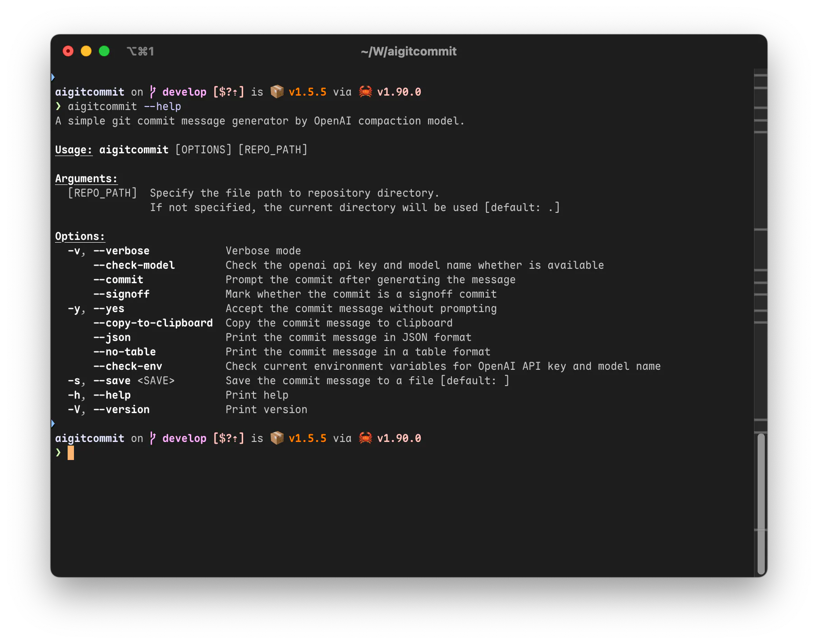Screen dimensions: 818x644
Task: Click the '--verbose' option text
Action: (121, 251)
